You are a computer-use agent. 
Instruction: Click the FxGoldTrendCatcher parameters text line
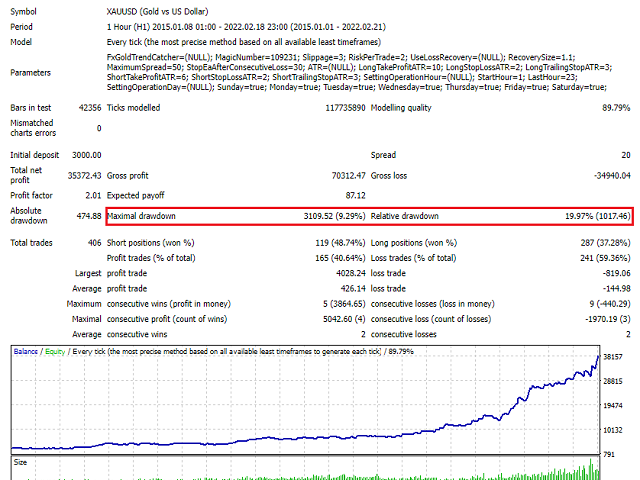click(x=341, y=57)
